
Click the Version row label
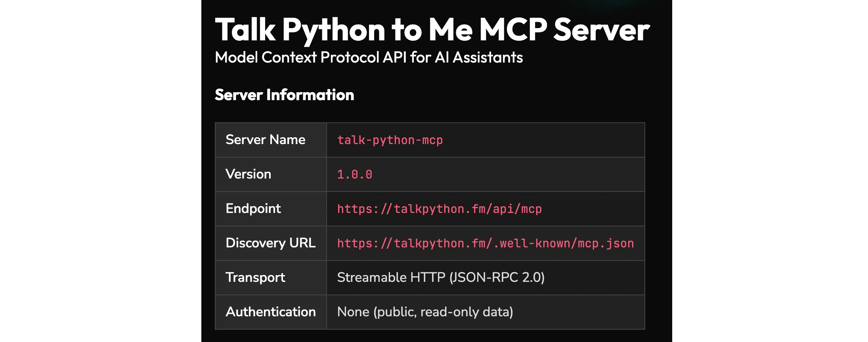248,174
